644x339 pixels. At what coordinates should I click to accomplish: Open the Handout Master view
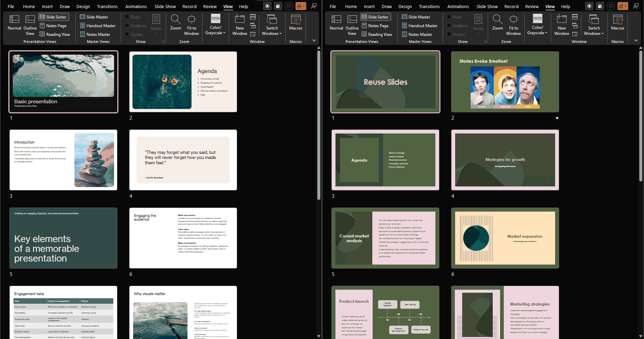98,25
